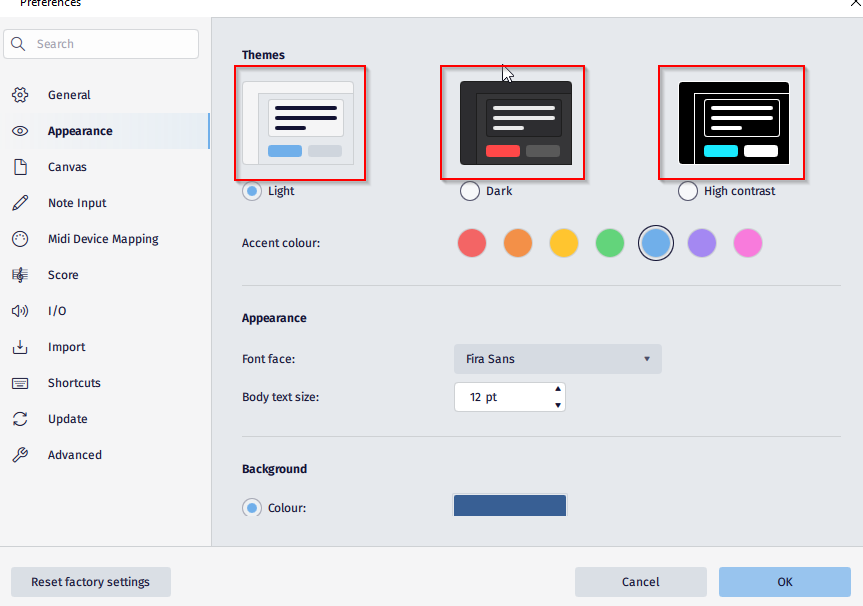This screenshot has height=606, width=863.
Task: Select the Canvas settings icon
Action: point(21,166)
